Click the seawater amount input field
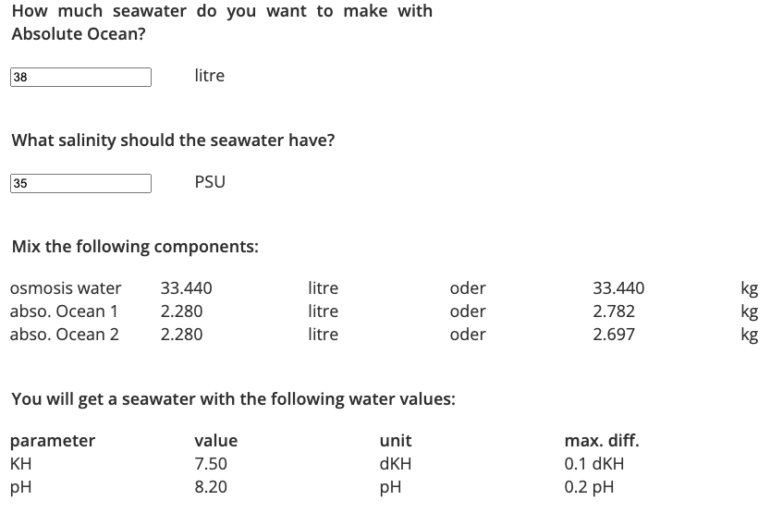 (81, 77)
